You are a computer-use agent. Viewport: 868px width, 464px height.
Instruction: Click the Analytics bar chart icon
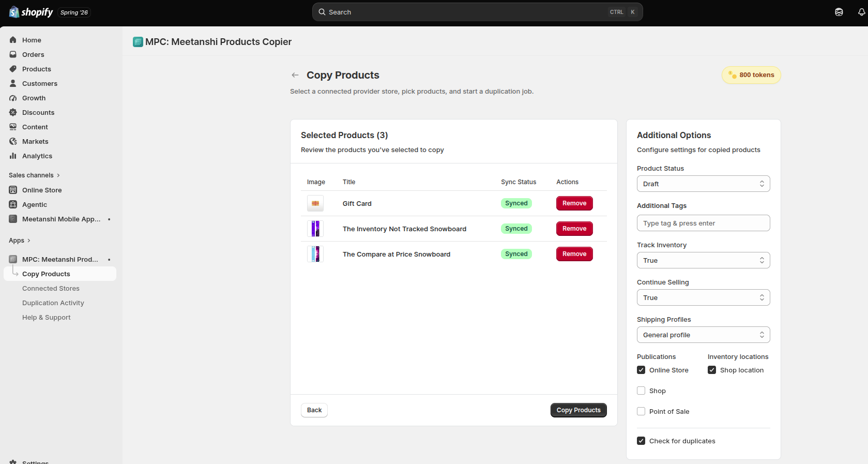13,156
